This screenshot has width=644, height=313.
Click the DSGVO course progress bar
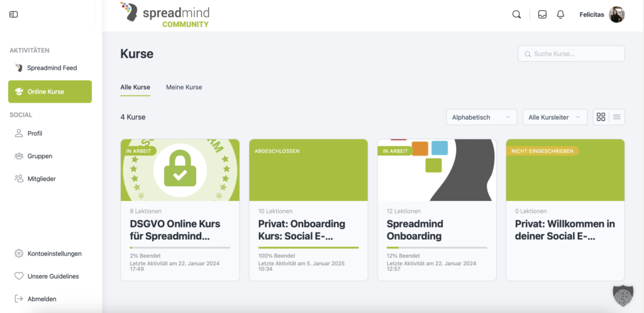pos(175,248)
